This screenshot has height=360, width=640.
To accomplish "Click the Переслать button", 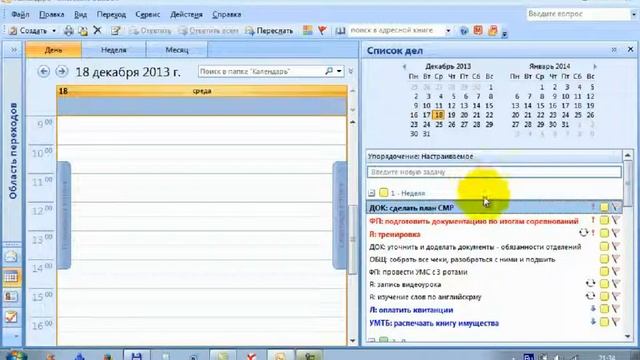I will [269, 31].
